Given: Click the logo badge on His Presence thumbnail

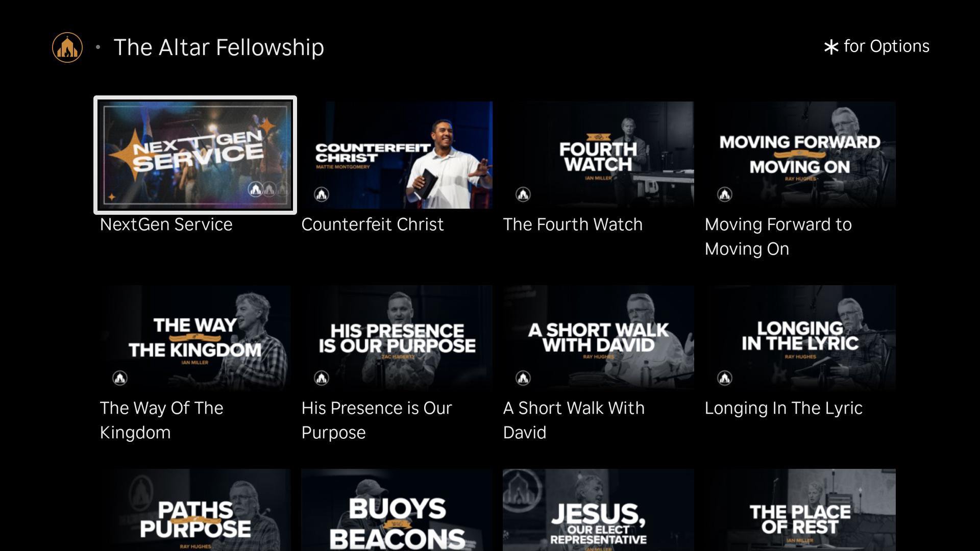Looking at the screenshot, I should point(322,378).
